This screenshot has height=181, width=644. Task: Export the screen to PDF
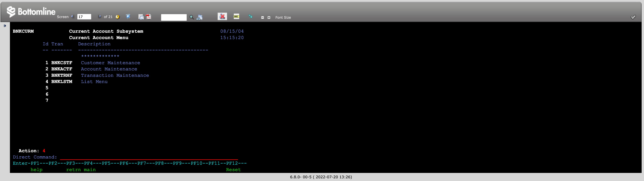tap(149, 17)
